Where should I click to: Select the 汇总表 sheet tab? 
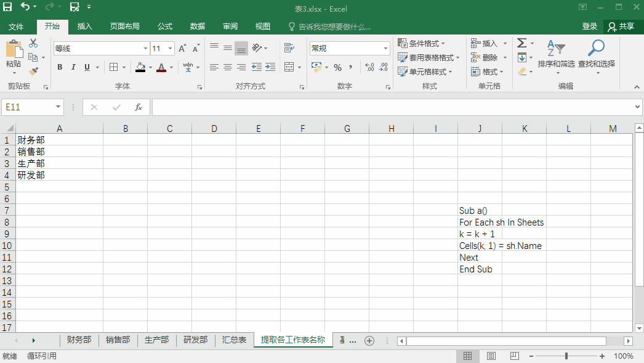234,340
